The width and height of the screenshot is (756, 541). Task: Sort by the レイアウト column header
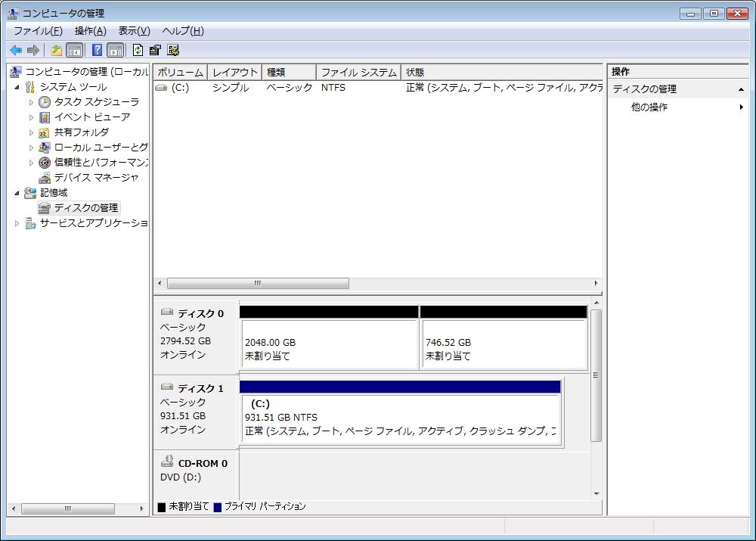coord(235,73)
